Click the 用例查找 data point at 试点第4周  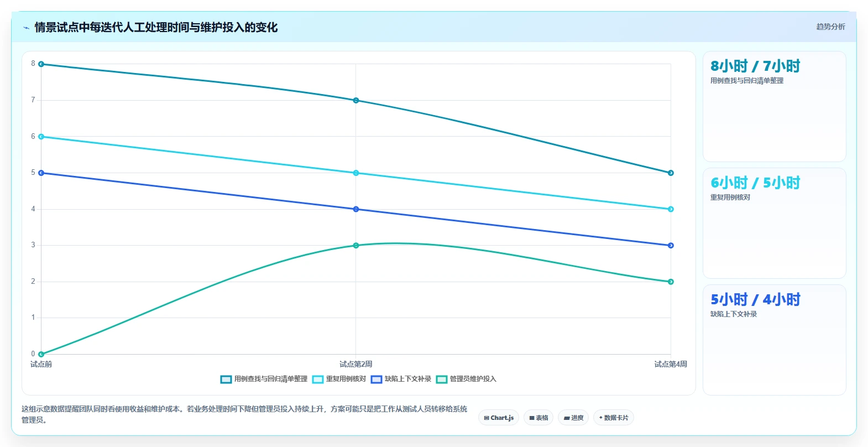[x=671, y=173]
